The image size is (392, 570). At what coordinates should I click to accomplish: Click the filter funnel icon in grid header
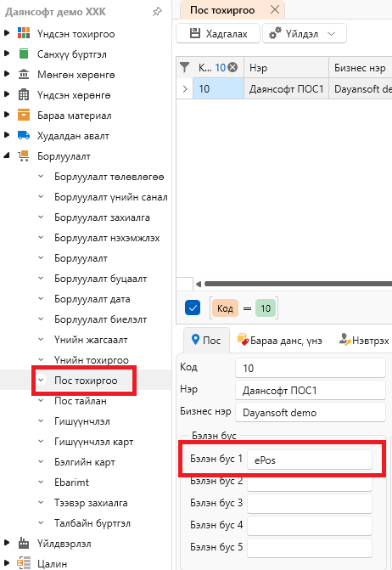coord(185,67)
